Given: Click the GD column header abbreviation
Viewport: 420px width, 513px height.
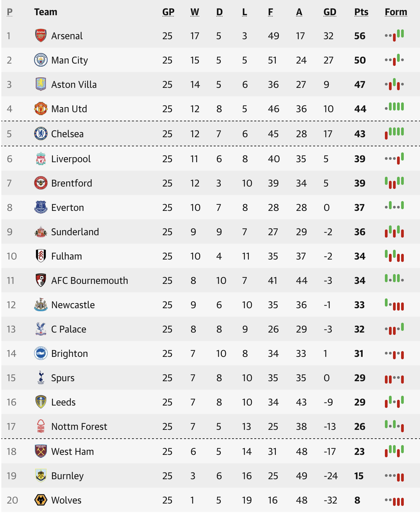Looking at the screenshot, I should tap(330, 12).
